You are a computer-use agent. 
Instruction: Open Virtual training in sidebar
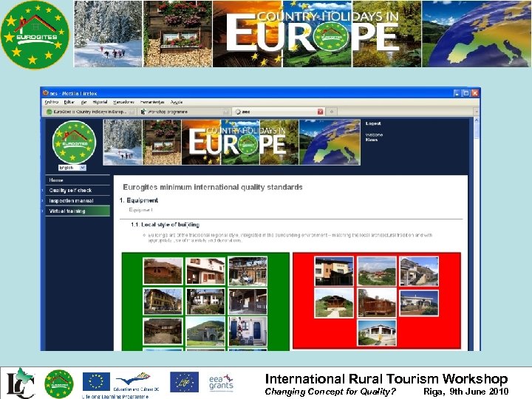click(x=78, y=211)
